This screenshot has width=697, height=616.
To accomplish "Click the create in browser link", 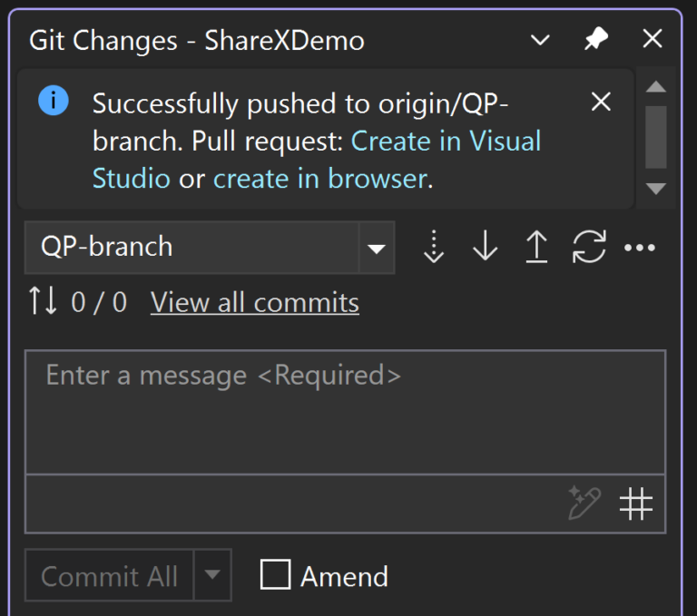I will [x=319, y=178].
